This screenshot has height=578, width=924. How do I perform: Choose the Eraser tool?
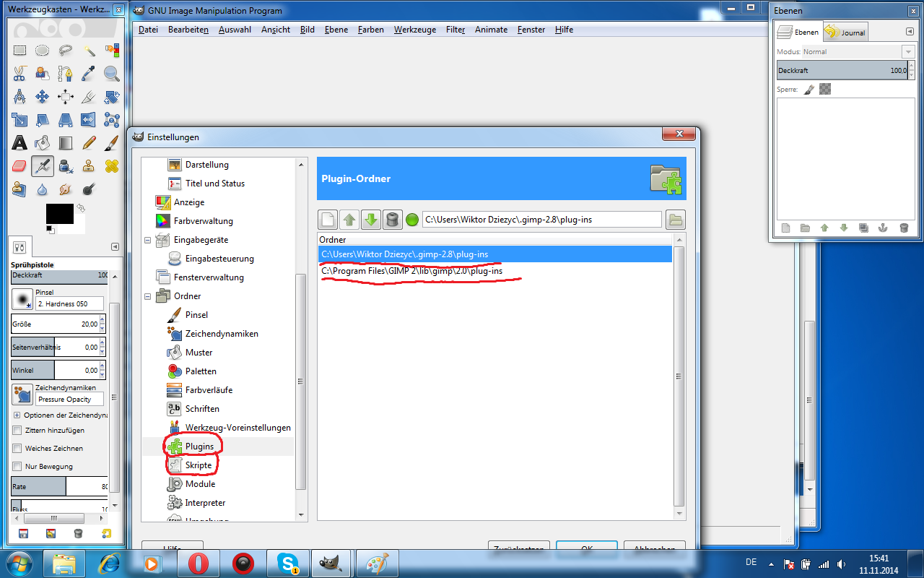[19, 166]
